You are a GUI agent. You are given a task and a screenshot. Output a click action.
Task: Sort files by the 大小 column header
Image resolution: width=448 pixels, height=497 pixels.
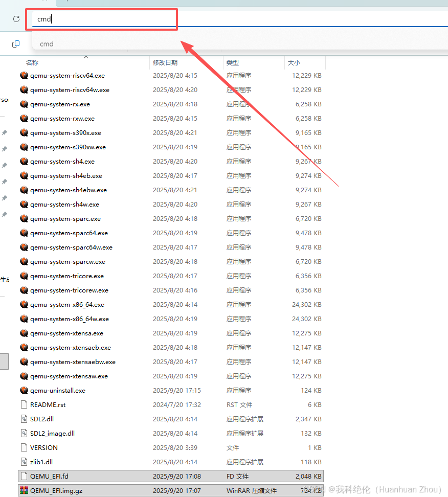coord(294,62)
